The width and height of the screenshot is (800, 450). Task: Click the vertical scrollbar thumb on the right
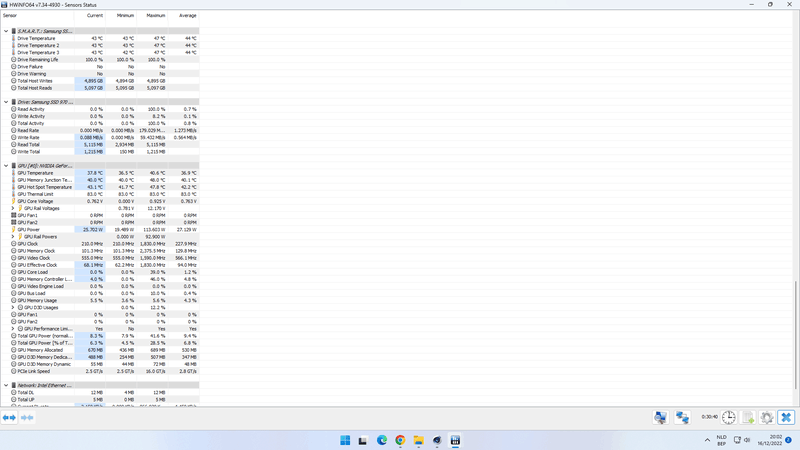click(796, 335)
